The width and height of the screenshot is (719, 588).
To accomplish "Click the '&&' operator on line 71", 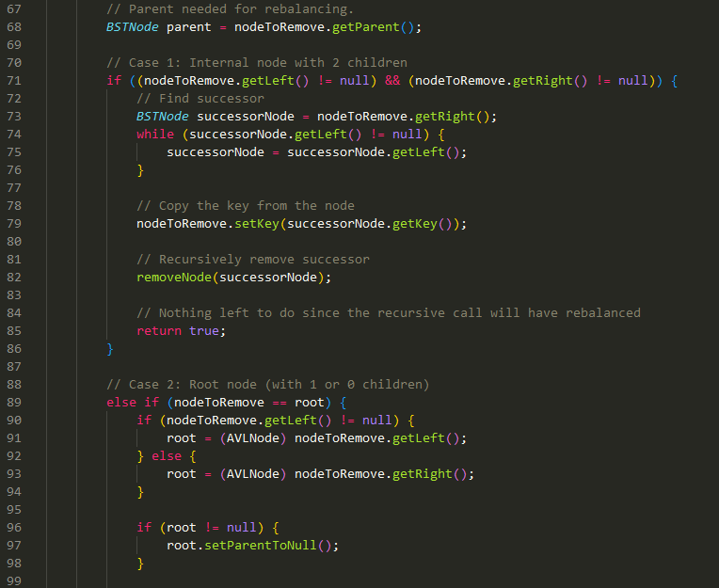I will coord(392,81).
